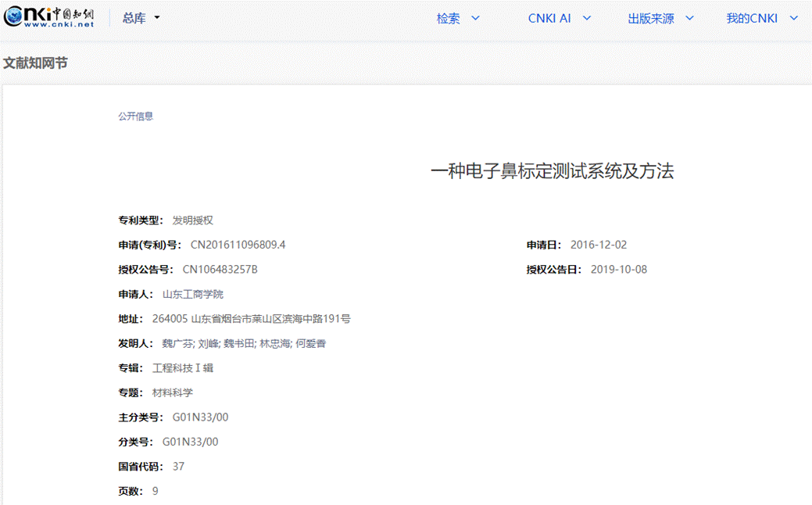View inventor 林忠海 profile
Viewport: 812px width, 505px height.
274,343
